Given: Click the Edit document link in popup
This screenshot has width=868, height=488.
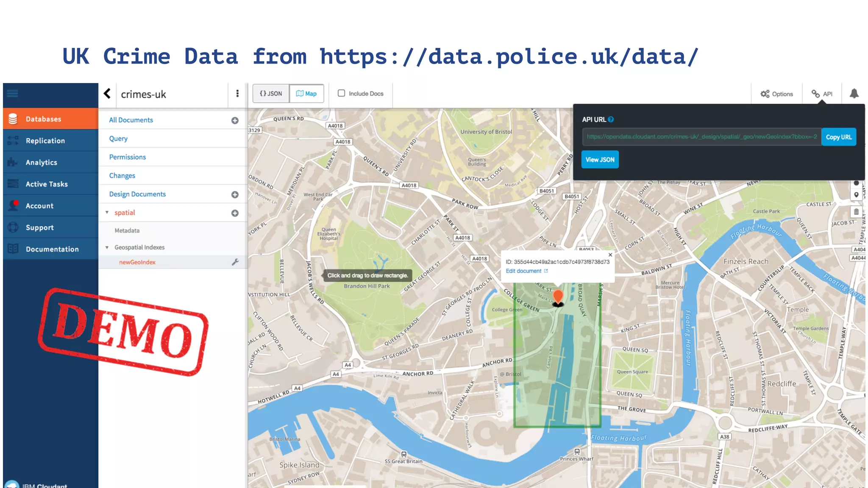Looking at the screenshot, I should pyautogui.click(x=526, y=271).
